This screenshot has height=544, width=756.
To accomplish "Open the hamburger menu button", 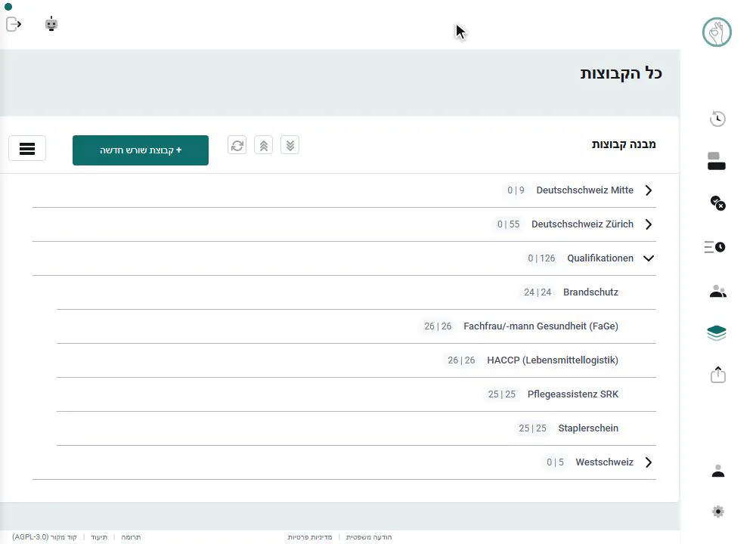I will click(27, 148).
